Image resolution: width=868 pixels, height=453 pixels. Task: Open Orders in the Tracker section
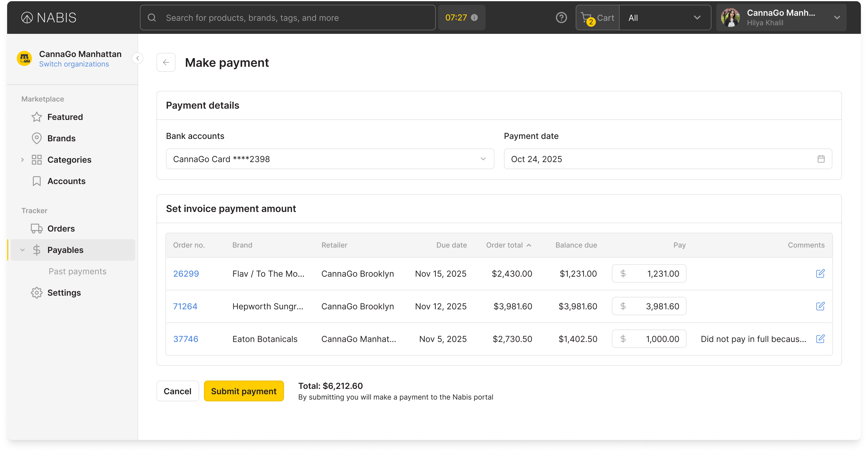(61, 228)
